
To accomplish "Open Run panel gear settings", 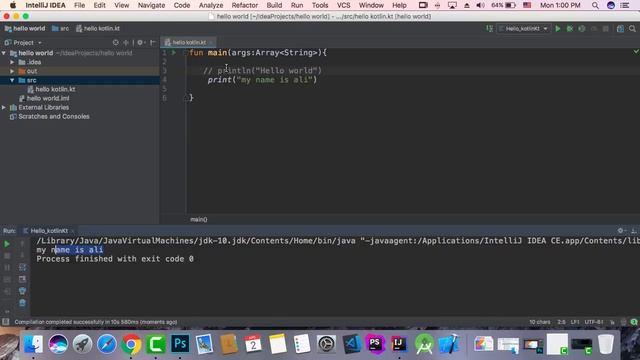I will click(x=620, y=231).
